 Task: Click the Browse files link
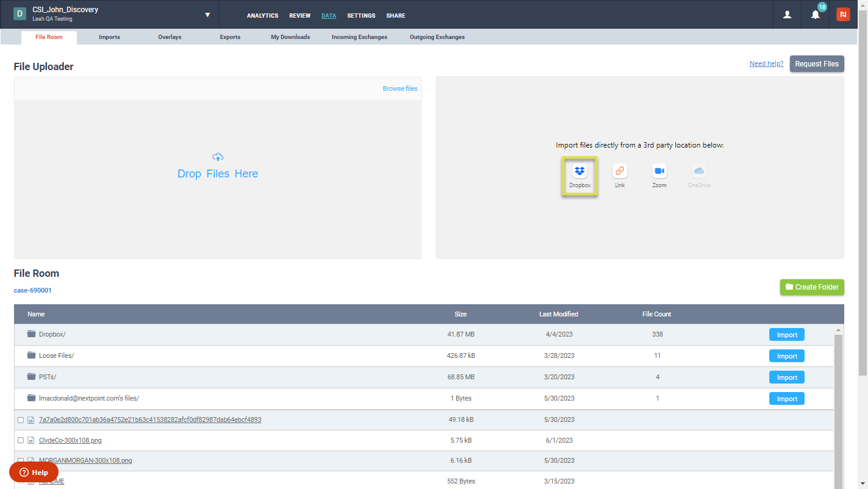[x=400, y=88]
